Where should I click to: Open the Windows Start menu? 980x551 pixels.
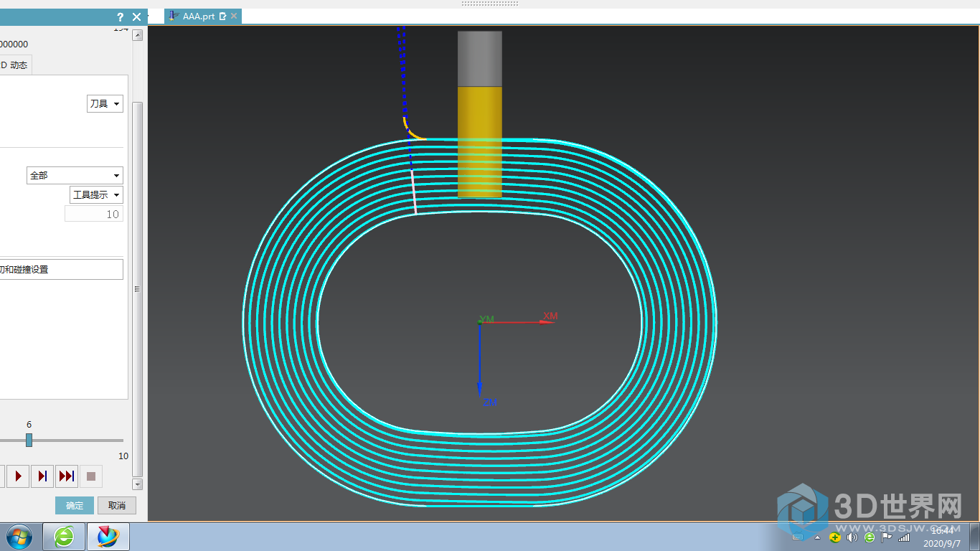tap(19, 536)
